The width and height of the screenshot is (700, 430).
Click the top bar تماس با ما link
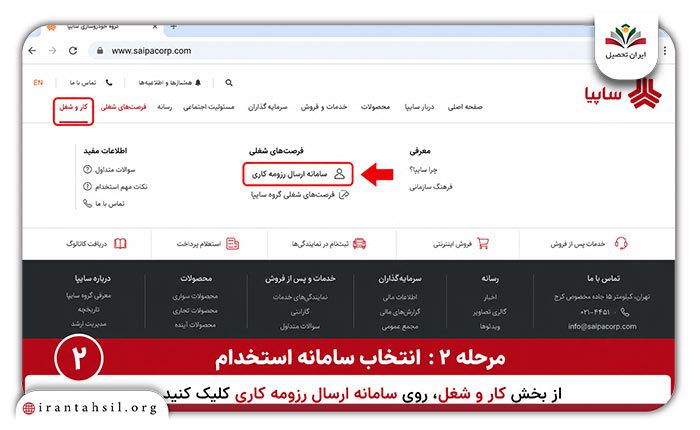[83, 83]
